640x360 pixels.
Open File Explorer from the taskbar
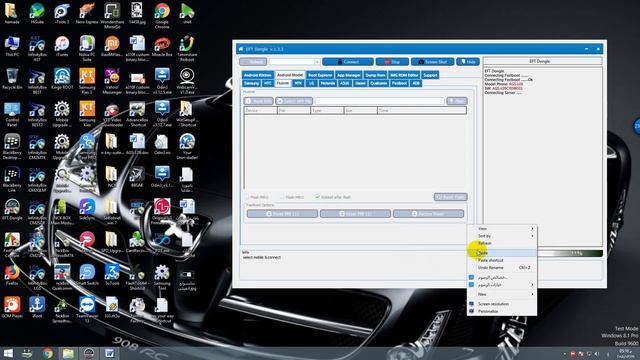(68, 353)
